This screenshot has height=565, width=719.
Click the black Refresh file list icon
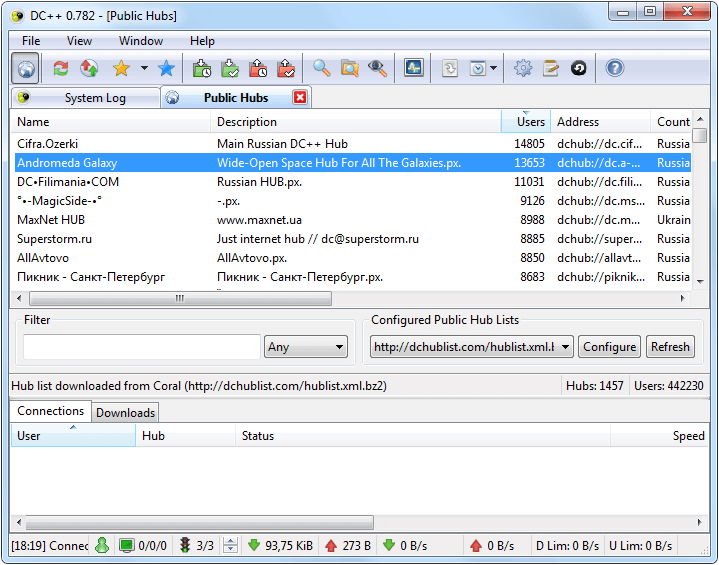coord(579,69)
